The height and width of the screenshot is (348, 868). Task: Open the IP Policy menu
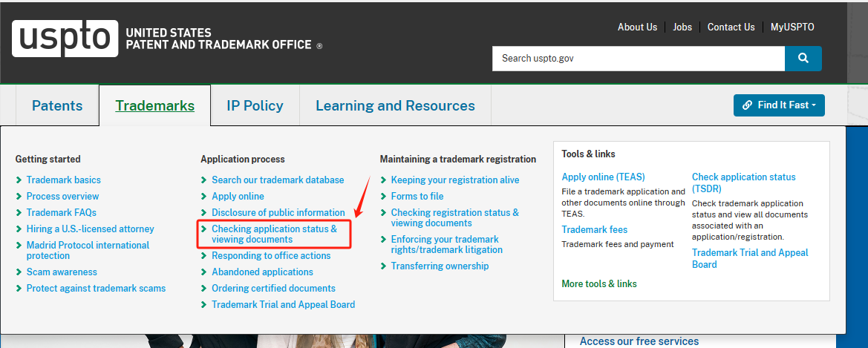255,106
